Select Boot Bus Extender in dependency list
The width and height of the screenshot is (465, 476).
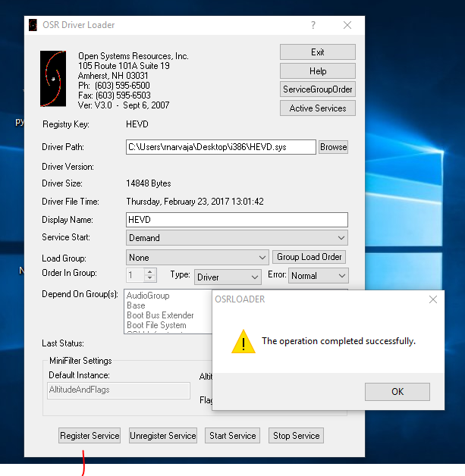point(160,315)
